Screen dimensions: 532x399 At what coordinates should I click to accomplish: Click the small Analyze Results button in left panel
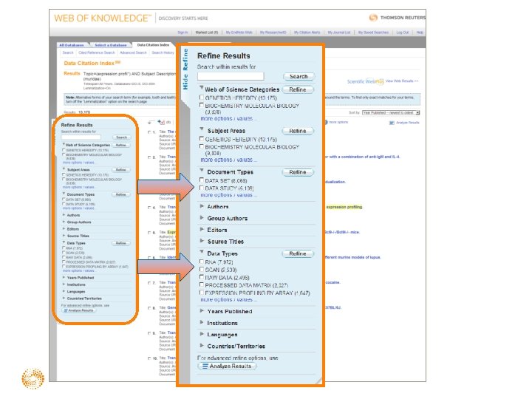point(78,310)
